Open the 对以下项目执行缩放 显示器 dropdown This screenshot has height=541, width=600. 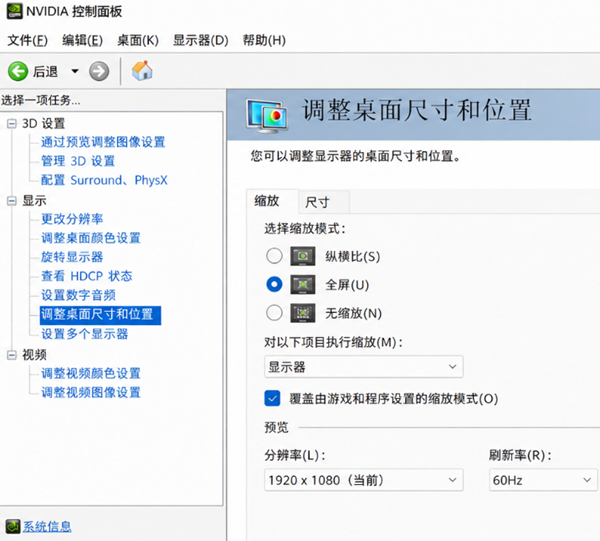click(x=364, y=367)
